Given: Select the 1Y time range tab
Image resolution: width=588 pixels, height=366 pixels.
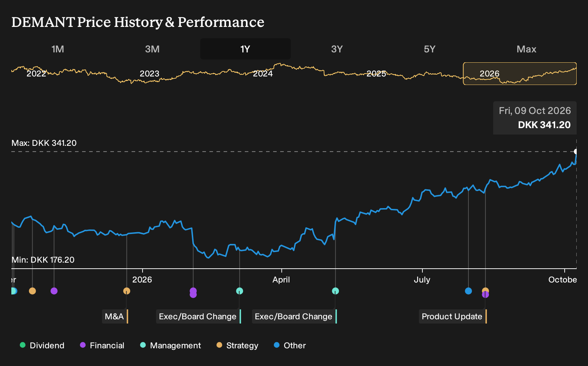Looking at the screenshot, I should tap(246, 49).
